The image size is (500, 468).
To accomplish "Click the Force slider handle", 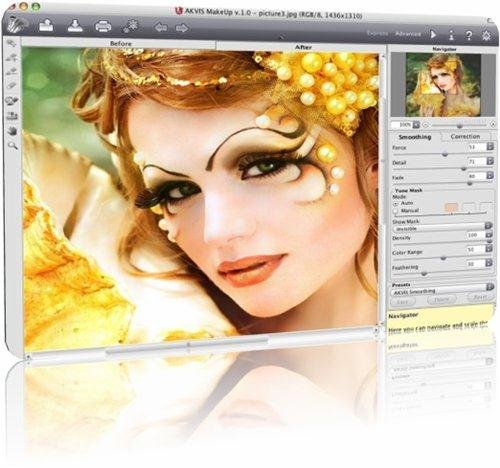I will pyautogui.click(x=445, y=154).
